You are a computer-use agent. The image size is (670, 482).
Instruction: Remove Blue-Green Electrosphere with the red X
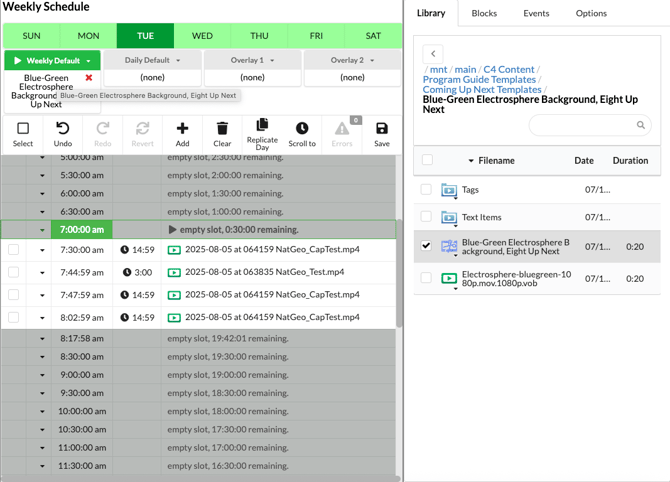(x=89, y=78)
